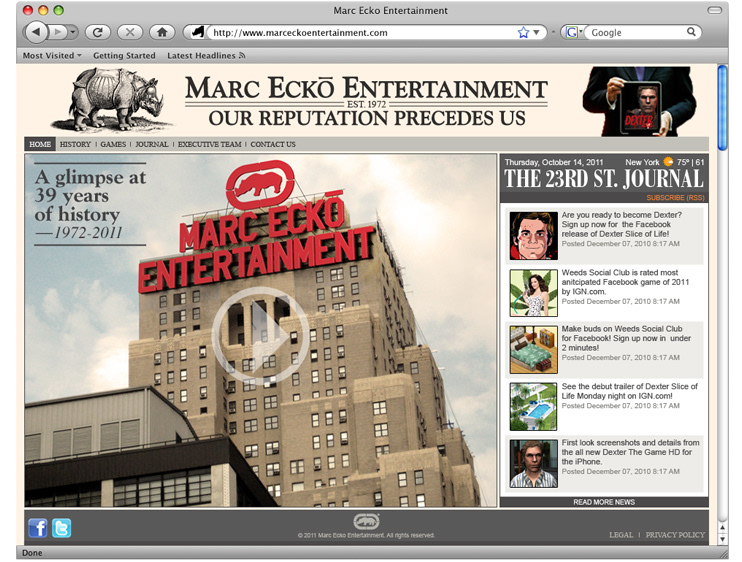
Task: Open the browser Home page button
Action: pyautogui.click(x=162, y=32)
